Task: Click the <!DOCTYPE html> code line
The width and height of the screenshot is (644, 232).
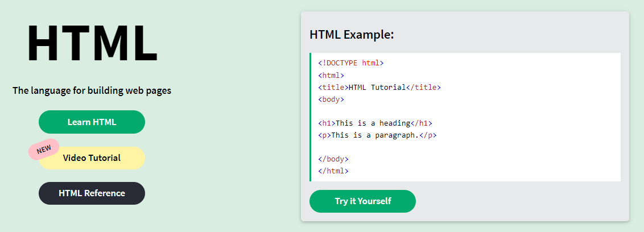Action: click(x=351, y=63)
